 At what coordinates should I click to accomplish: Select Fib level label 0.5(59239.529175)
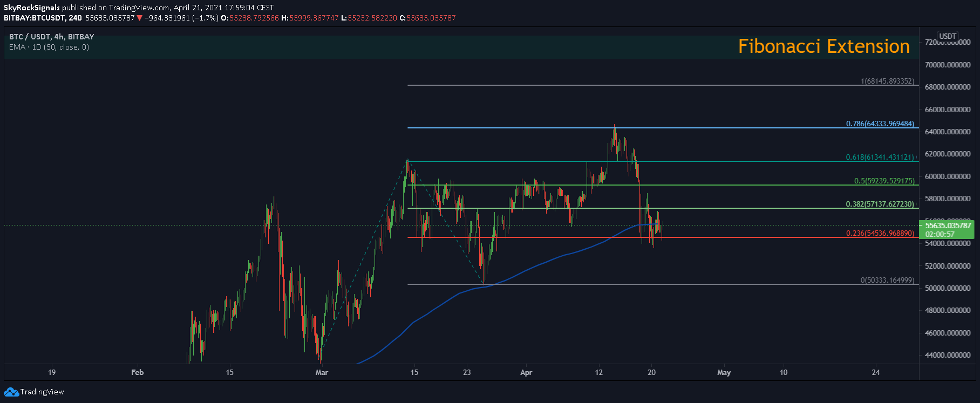pyautogui.click(x=884, y=181)
